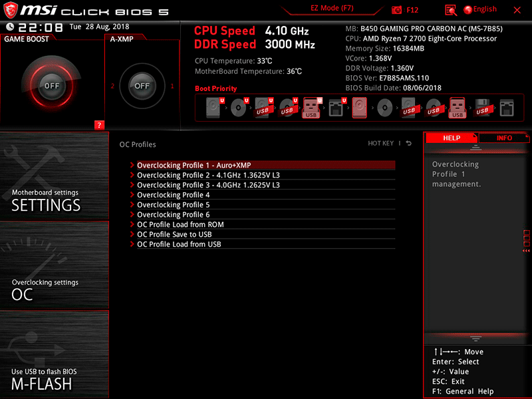Screen dimensions: 532x399
Task: Click the MSI dragon logo
Action: 11,9
